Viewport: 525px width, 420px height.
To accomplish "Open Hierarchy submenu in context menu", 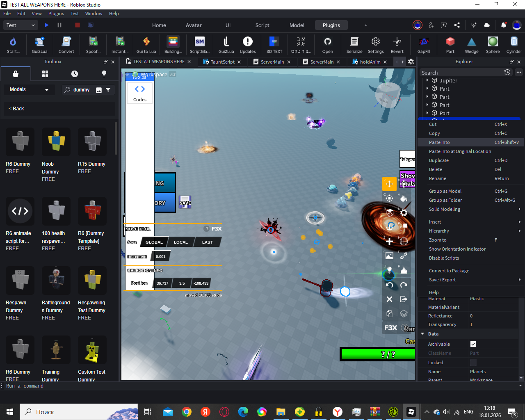I will pos(471,231).
